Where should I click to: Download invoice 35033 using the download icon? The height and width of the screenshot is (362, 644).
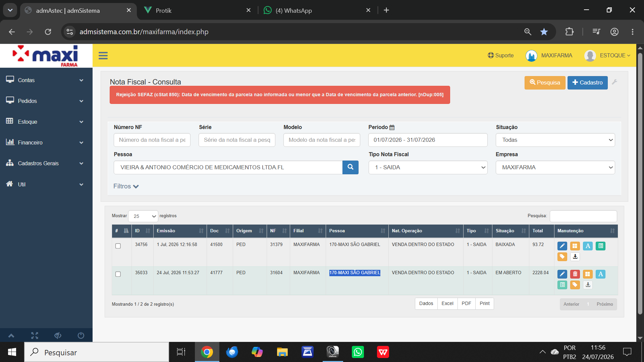click(x=588, y=285)
